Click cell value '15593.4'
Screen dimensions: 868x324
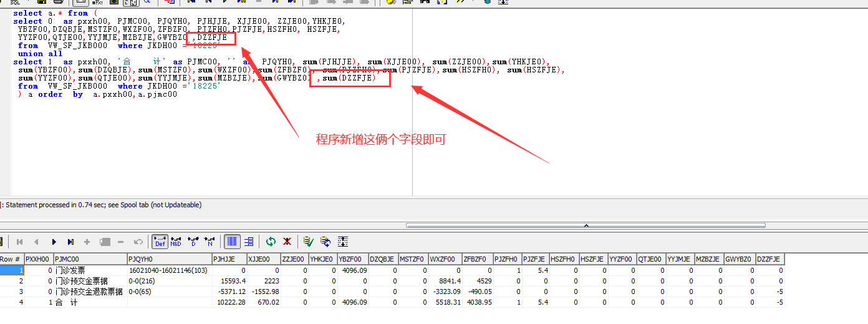point(229,281)
